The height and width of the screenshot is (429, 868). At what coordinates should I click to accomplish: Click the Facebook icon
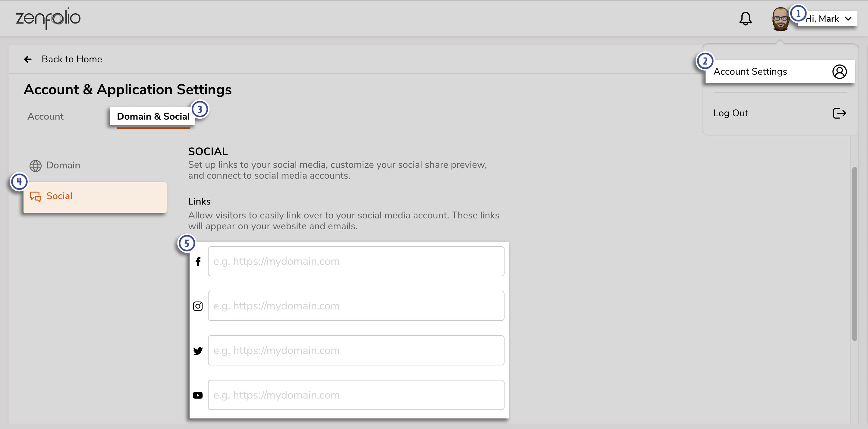click(198, 261)
